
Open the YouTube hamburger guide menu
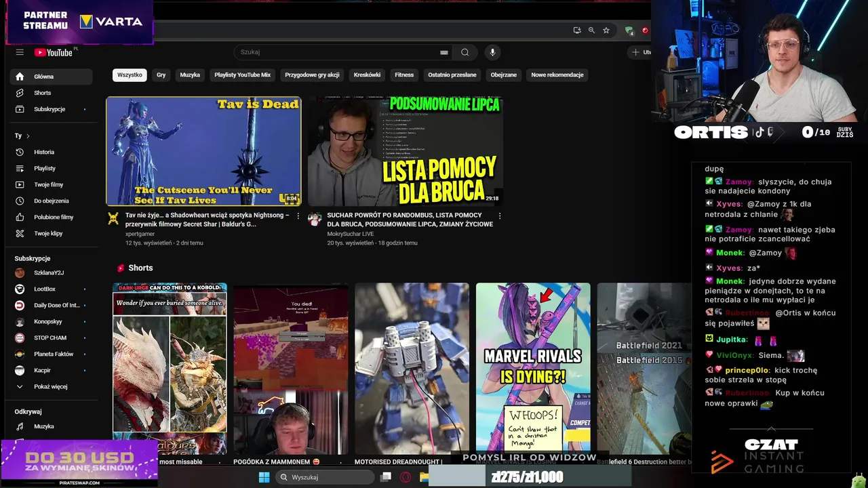click(20, 52)
